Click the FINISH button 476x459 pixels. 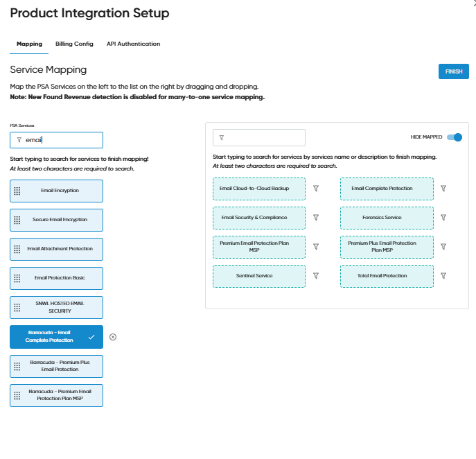click(454, 71)
